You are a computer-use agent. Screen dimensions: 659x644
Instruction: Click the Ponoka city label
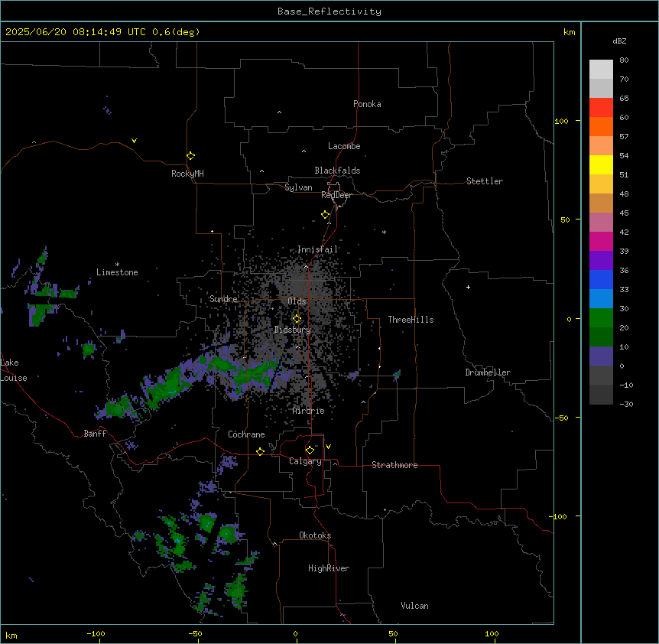click(367, 104)
